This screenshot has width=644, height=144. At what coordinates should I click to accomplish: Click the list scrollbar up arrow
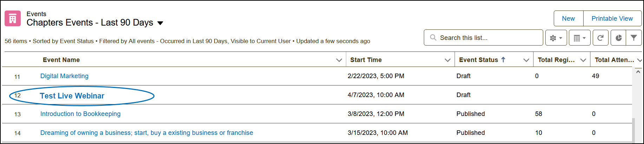(x=638, y=71)
